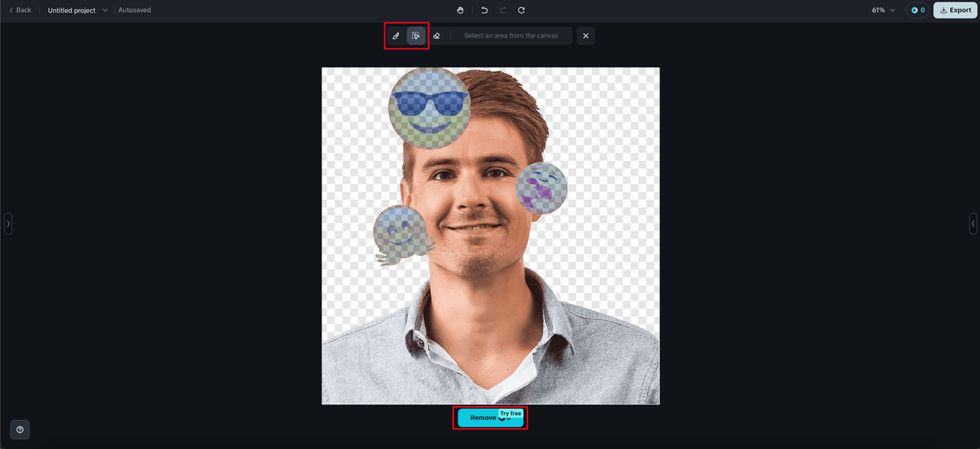980x449 pixels.
Task: Select the eraser tool
Action: [x=436, y=36]
